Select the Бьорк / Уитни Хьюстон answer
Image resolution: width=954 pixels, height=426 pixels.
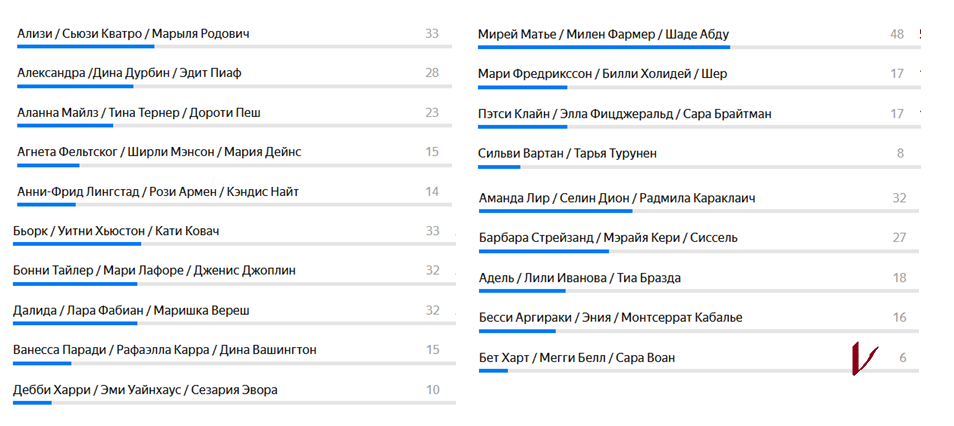tap(116, 231)
